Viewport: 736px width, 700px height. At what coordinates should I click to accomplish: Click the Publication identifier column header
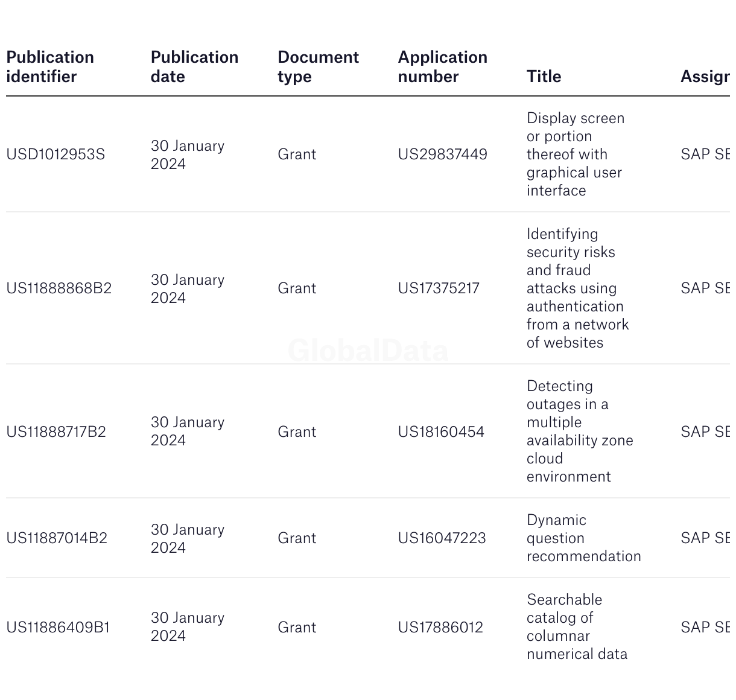pos(50,67)
